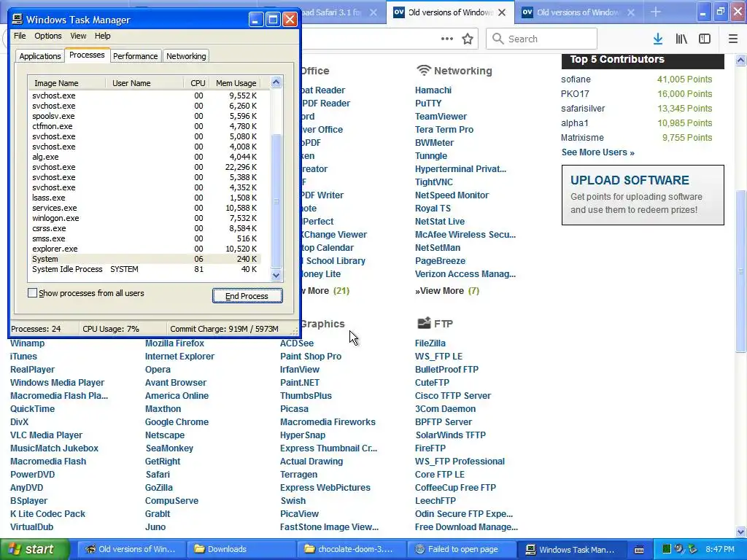The width and height of the screenshot is (747, 560).
Task: Select the lsass.exe process row
Action: point(144,198)
